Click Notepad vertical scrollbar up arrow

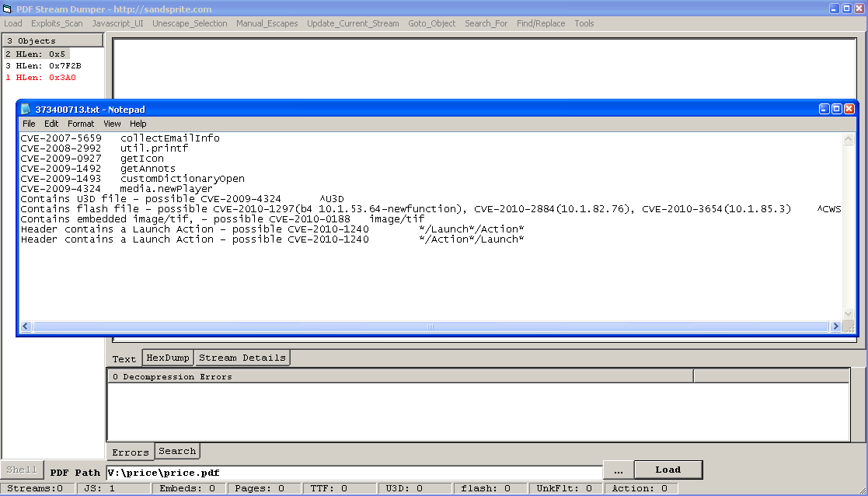[x=848, y=139]
